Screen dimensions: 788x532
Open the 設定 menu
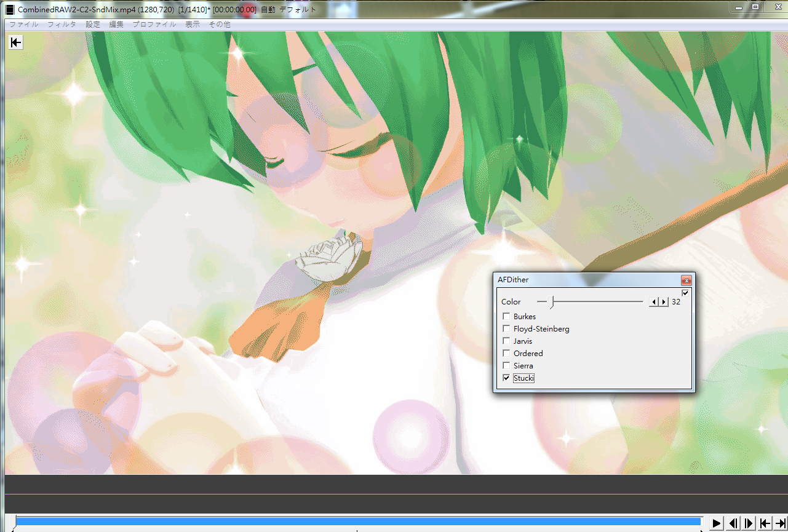tap(93, 24)
